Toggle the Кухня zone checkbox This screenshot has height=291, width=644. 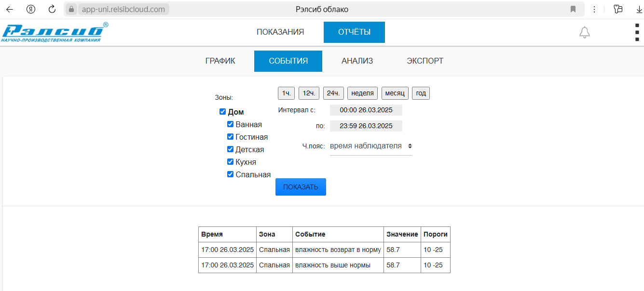[230, 162]
